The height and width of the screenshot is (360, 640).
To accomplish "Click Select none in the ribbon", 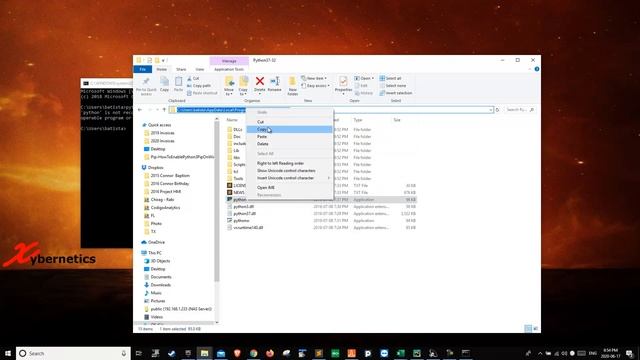I will point(393,86).
